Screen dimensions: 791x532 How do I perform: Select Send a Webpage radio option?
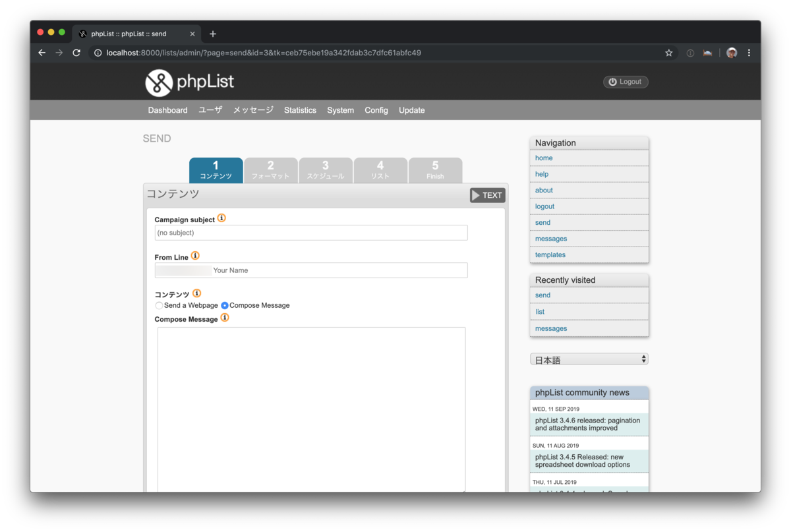(x=159, y=306)
